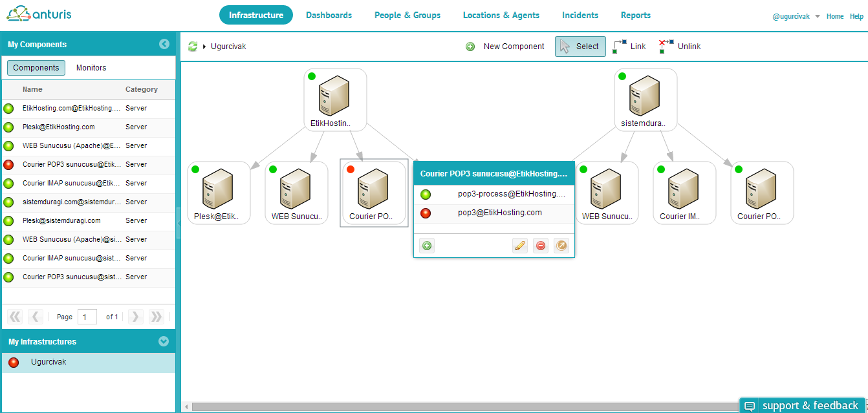Click red status icon of Courier POP3 row

(x=8, y=165)
